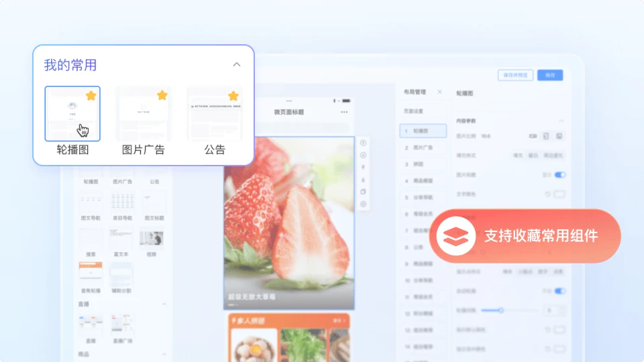Collapse the 直播 component section

click(x=164, y=304)
